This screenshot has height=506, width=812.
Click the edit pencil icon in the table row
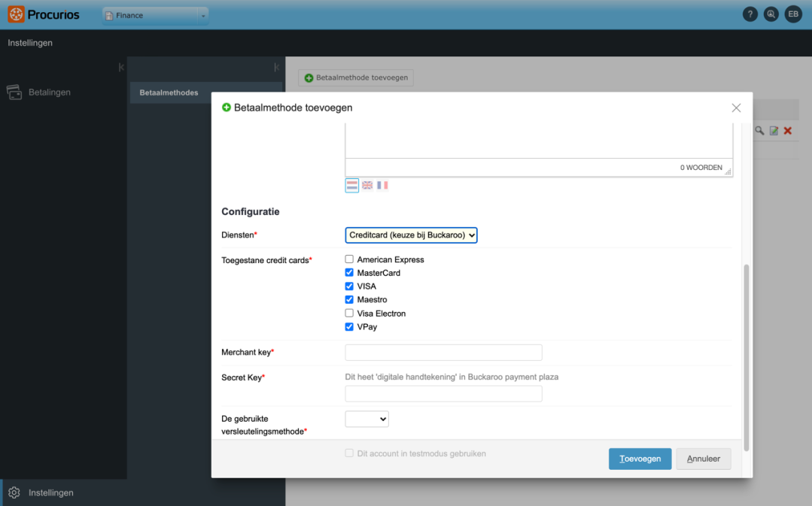774,131
